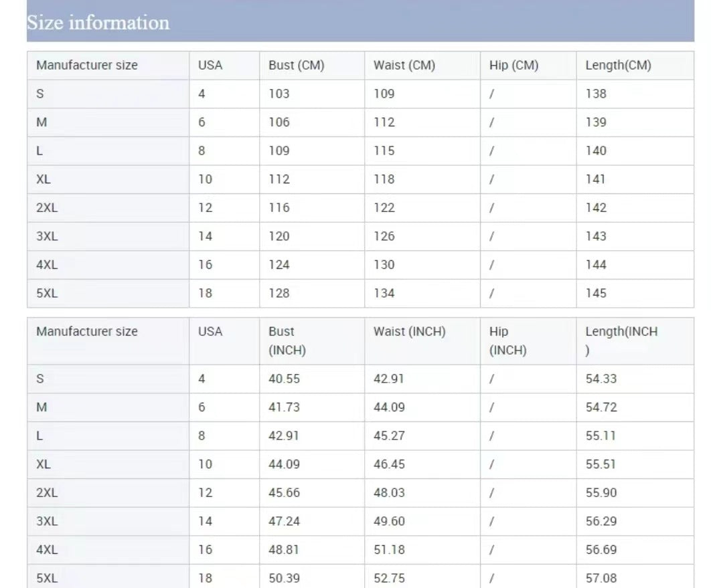Click the Hip (CM) column header
This screenshot has width=711, height=588.
(x=513, y=66)
